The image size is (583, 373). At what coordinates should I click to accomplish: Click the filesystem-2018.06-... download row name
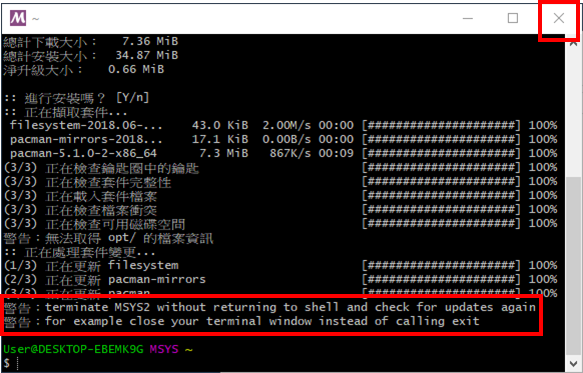point(86,125)
